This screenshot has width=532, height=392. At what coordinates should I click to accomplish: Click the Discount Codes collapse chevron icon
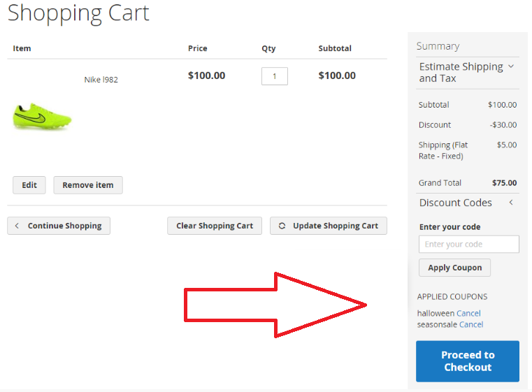point(511,203)
